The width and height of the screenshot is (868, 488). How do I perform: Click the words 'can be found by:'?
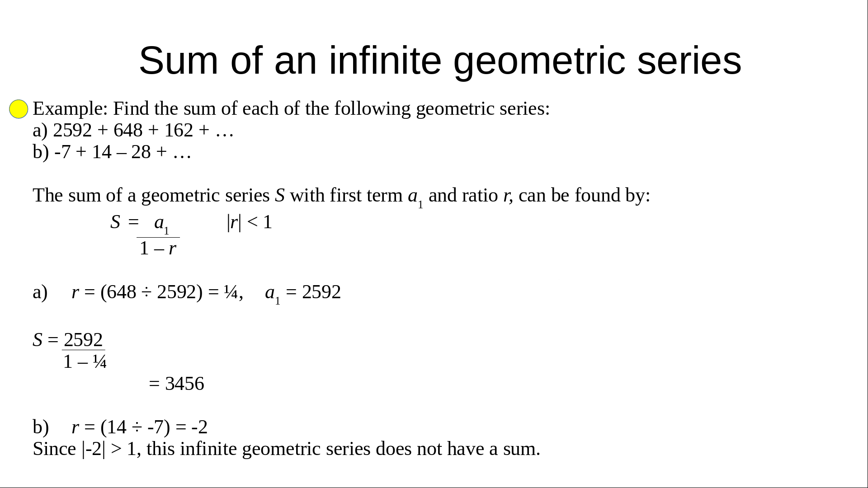tap(584, 196)
